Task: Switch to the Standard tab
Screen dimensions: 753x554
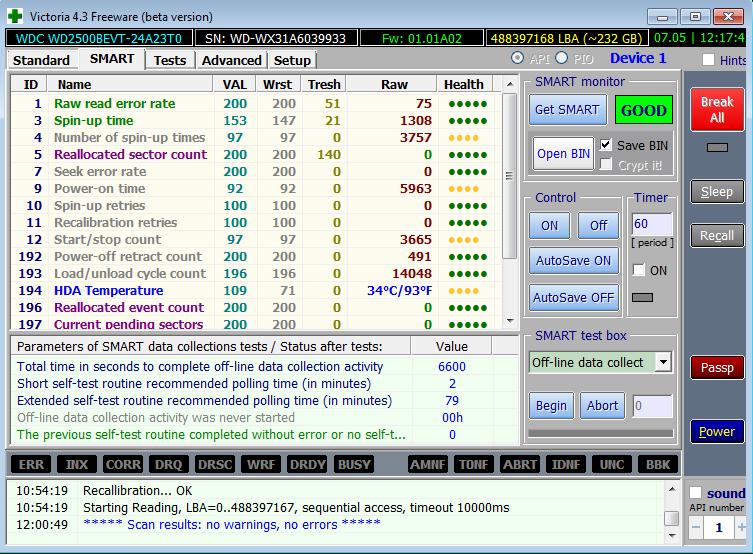Action: tap(41, 60)
